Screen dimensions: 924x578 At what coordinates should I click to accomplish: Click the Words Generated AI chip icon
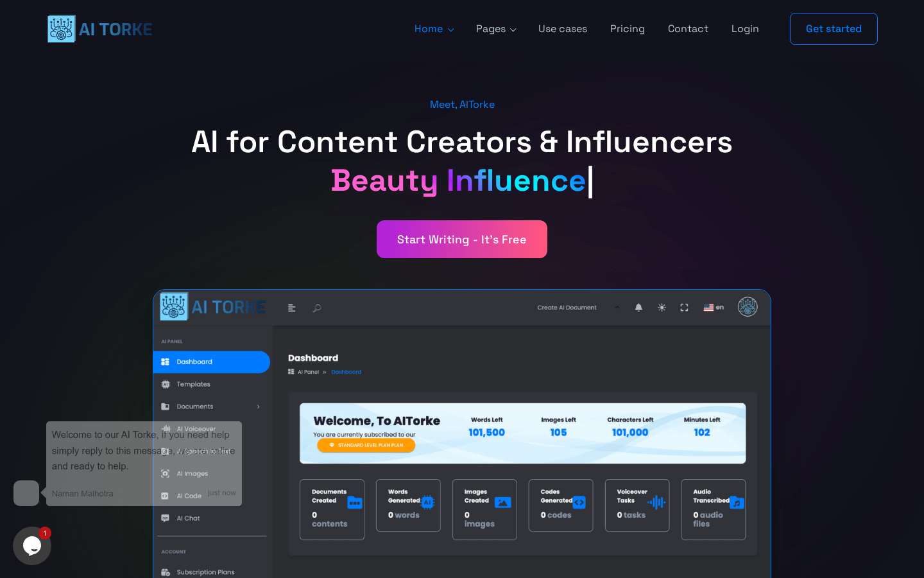[428, 503]
